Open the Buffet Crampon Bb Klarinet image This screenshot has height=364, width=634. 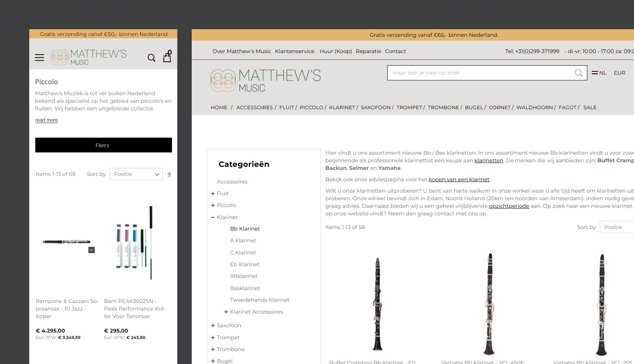377,304
